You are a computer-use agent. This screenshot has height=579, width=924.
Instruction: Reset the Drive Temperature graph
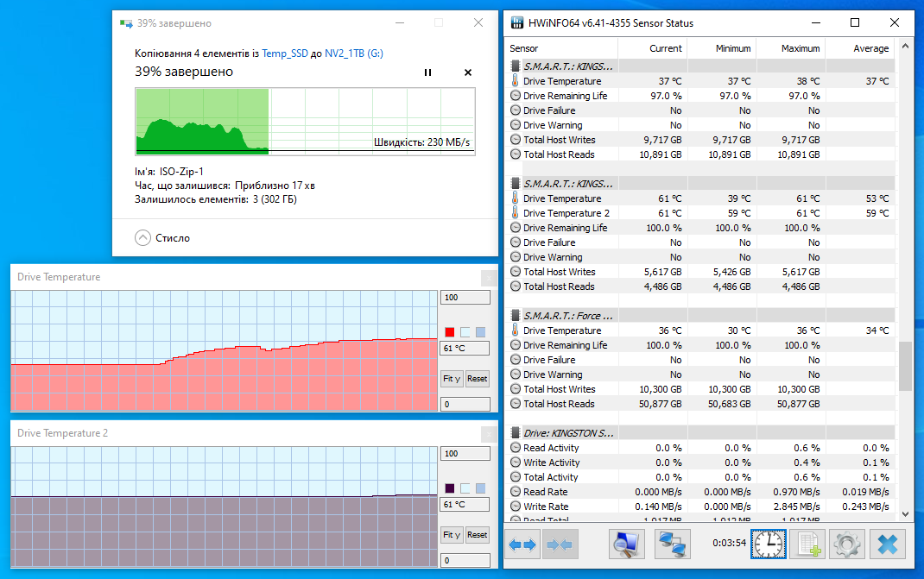(477, 378)
